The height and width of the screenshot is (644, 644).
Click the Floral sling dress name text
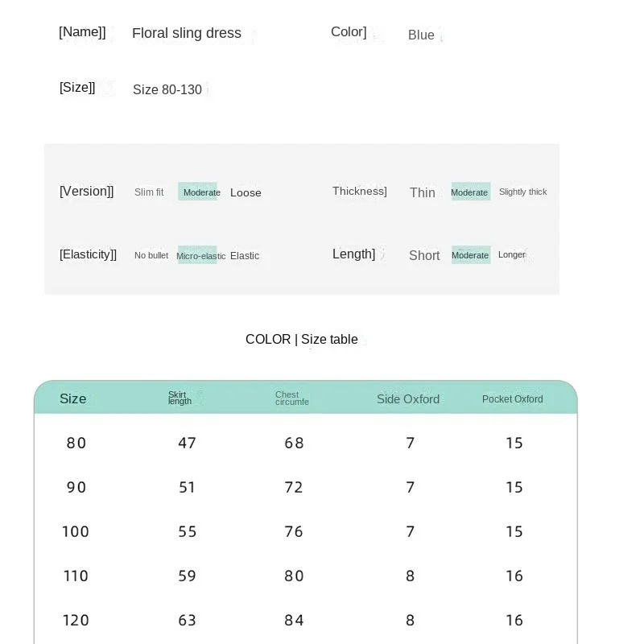187,33
